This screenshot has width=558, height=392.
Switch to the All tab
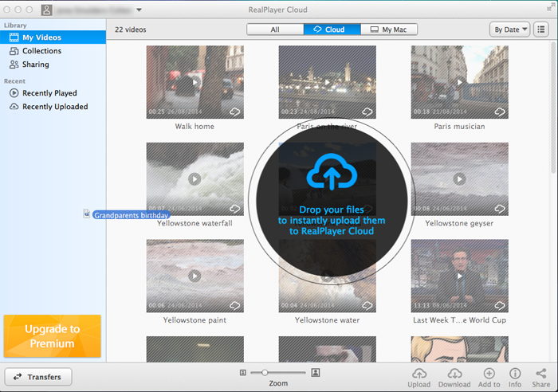[275, 29]
